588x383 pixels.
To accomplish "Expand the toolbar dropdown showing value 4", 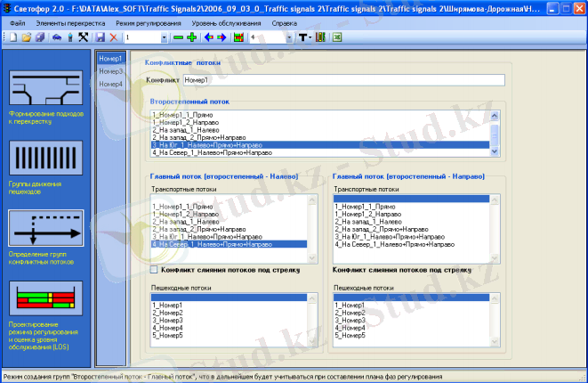I will 289,38.
